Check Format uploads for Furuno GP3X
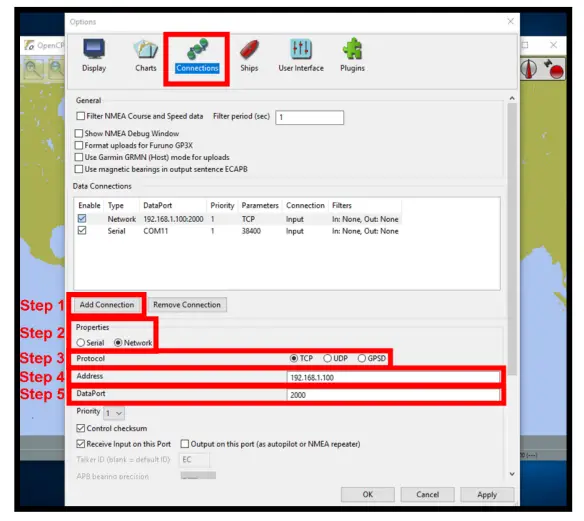 (79, 145)
